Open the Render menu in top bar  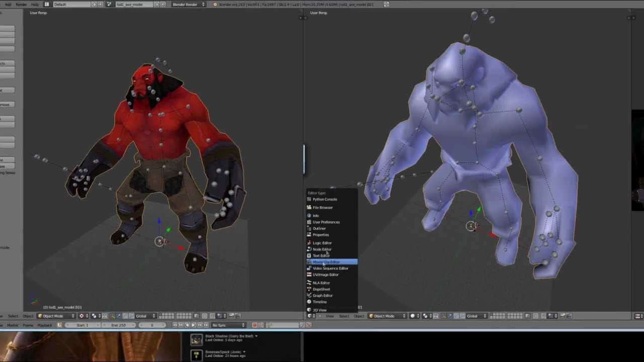[21, 5]
